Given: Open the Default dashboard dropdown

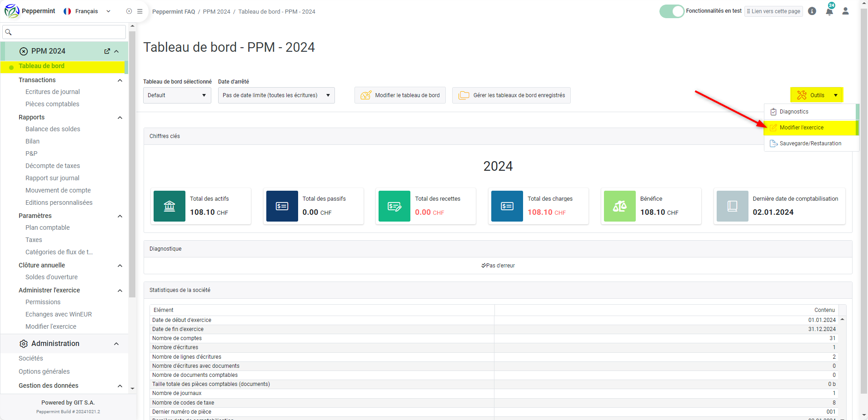Looking at the screenshot, I should [177, 95].
